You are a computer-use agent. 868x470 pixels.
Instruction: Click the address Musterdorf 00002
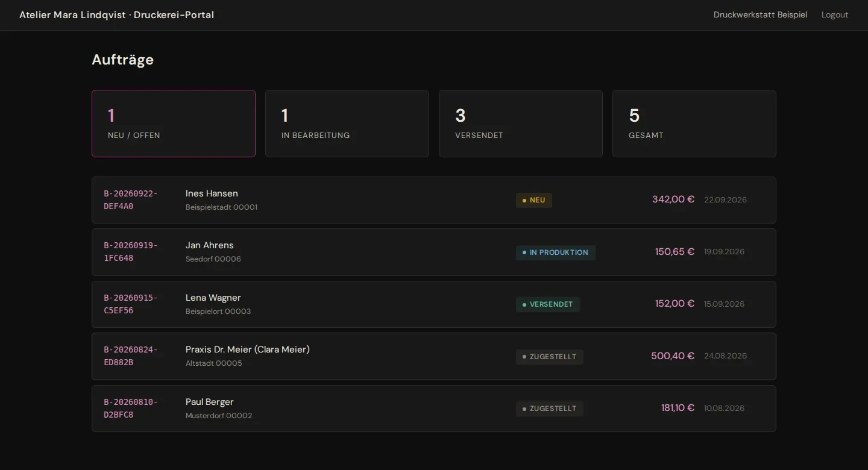pos(219,416)
